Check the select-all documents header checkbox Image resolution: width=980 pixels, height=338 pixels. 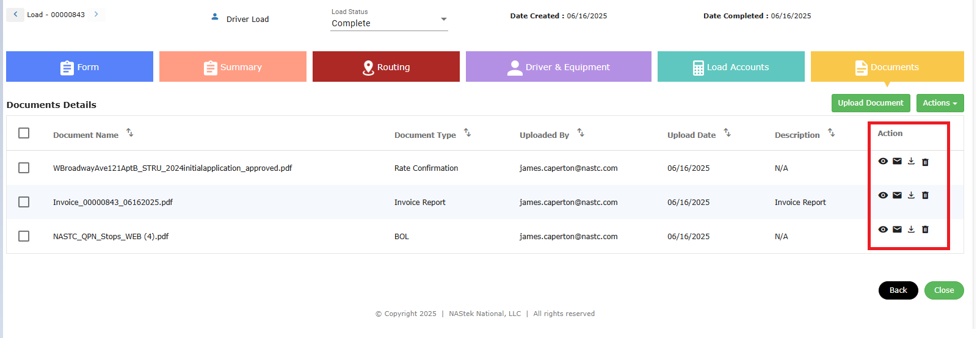point(24,133)
